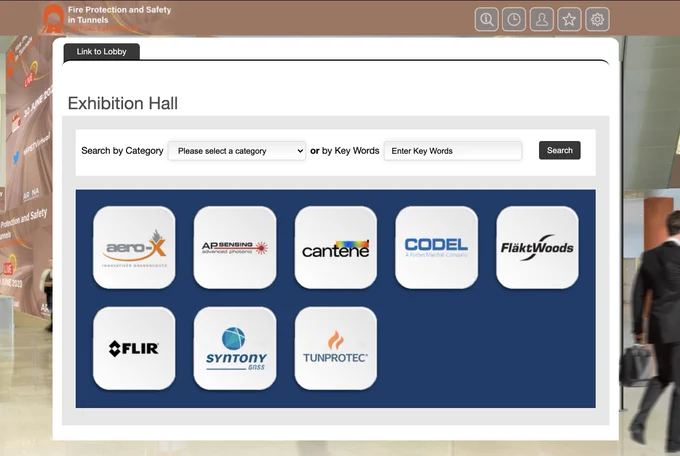Open the info search icon in header
This screenshot has width=680, height=456.
486,19
